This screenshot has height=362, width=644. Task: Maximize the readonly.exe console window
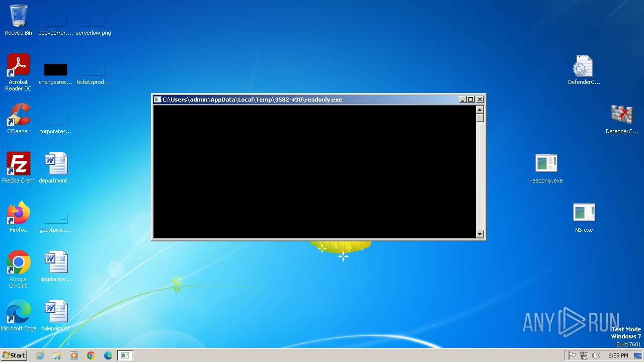coord(471,100)
